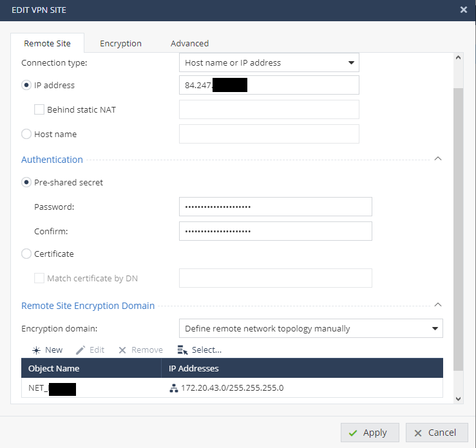Open the Advanced tab
Viewport: 476px width, 448px height.
coord(189,43)
